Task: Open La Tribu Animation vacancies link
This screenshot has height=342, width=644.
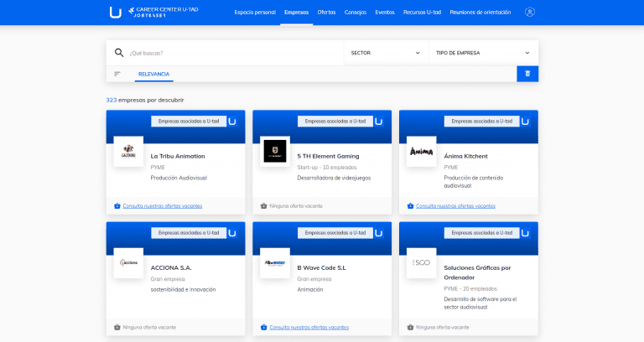Action: [163, 205]
